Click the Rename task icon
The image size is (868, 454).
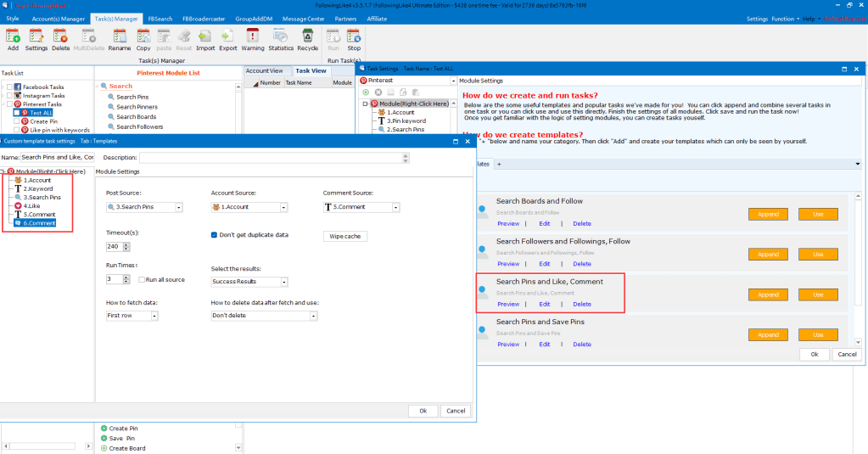click(120, 38)
